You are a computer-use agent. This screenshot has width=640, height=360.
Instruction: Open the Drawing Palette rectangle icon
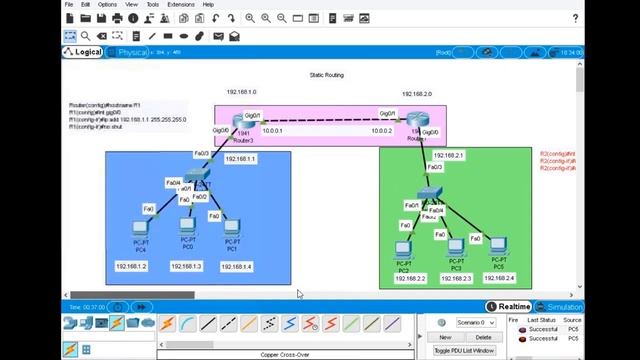[298, 18]
